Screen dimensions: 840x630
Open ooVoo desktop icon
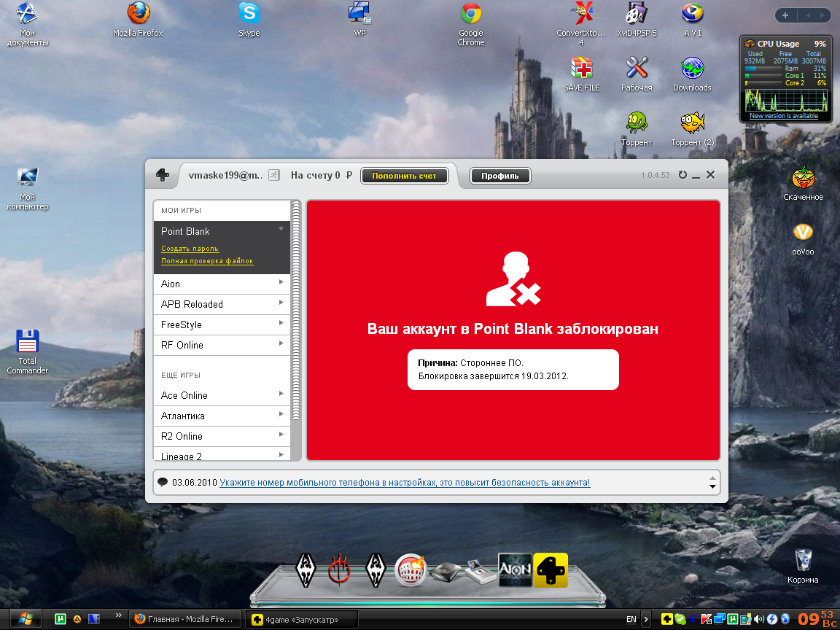pos(803,238)
